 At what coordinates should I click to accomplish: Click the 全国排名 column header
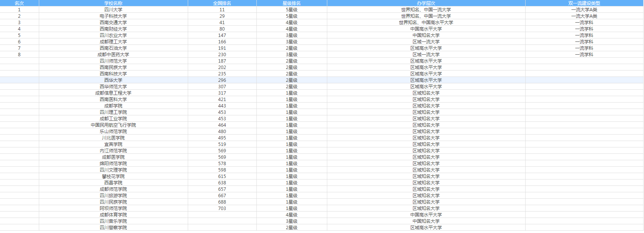222,3
